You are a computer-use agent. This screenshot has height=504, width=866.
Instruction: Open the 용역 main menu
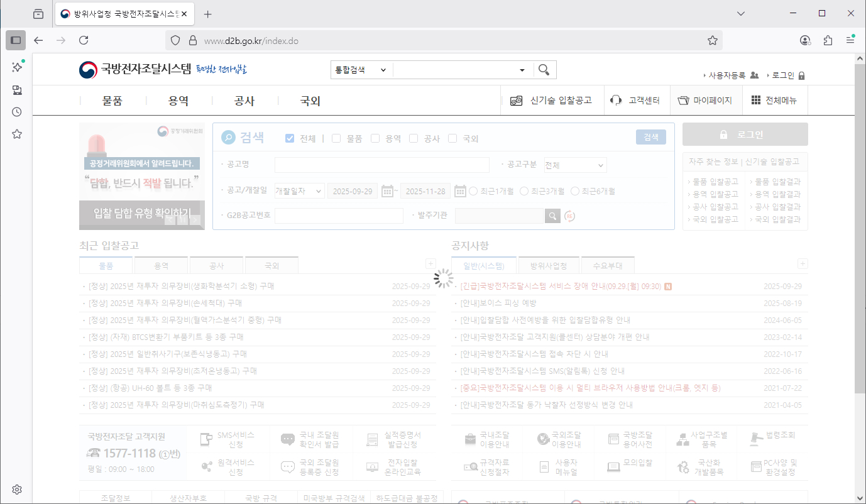178,101
